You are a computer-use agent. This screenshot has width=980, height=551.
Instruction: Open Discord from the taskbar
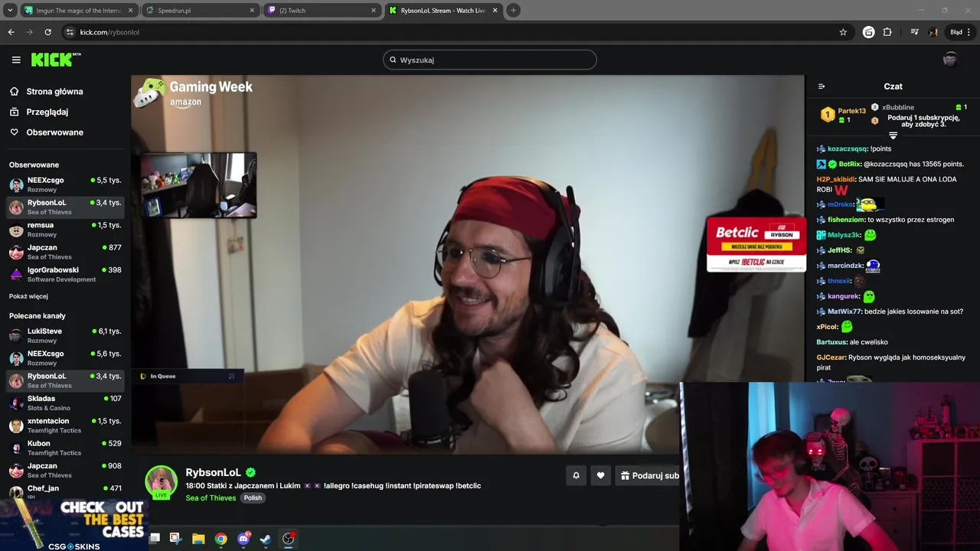click(243, 539)
